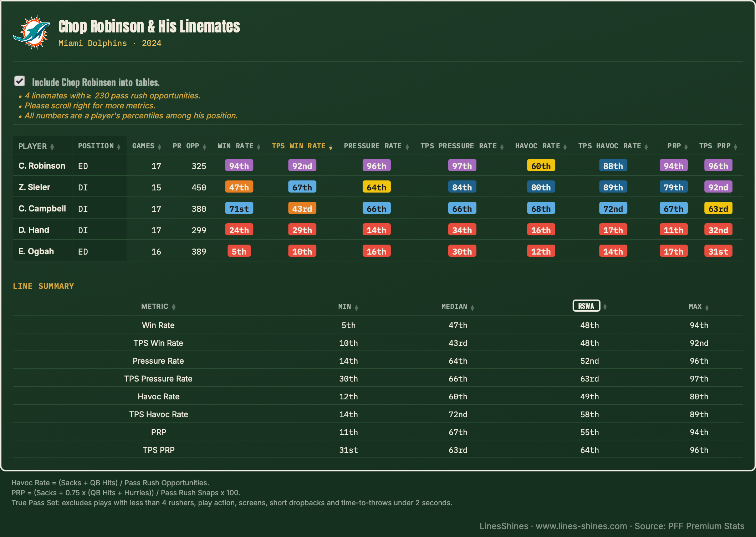Click the TPS Havoc Rate summary row label
Screen dimensions: 756x537
point(158,414)
